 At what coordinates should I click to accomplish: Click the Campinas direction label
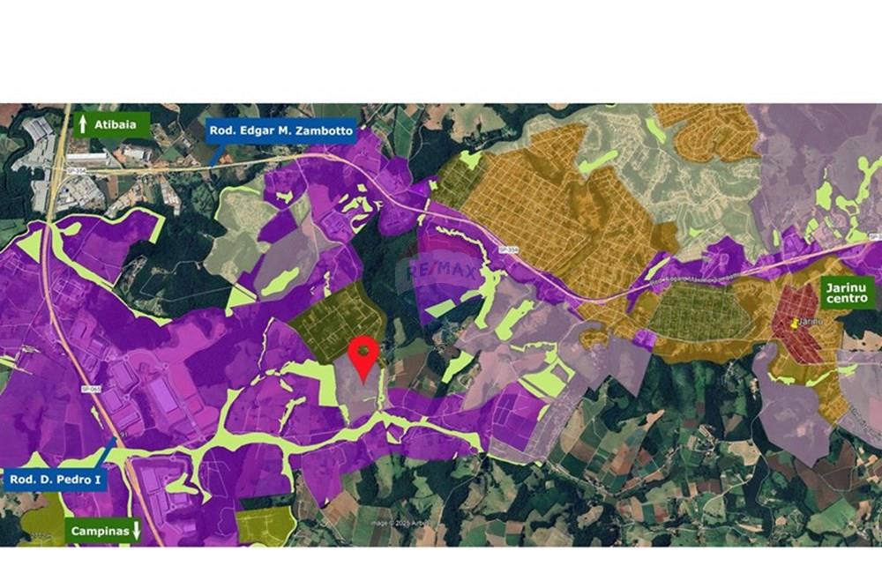[x=101, y=531]
